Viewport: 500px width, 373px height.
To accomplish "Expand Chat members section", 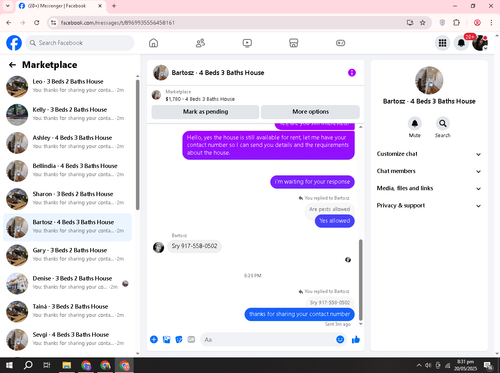I will coord(429,171).
